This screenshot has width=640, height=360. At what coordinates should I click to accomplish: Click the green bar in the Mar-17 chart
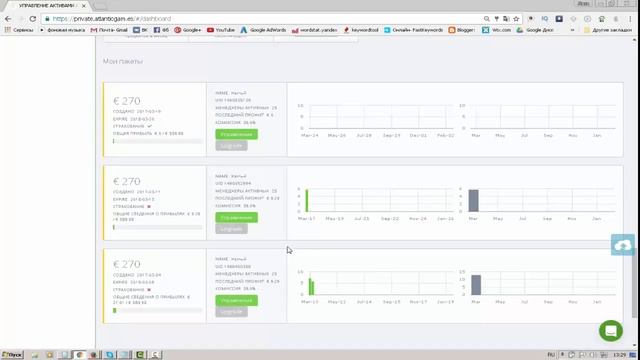tap(307, 200)
